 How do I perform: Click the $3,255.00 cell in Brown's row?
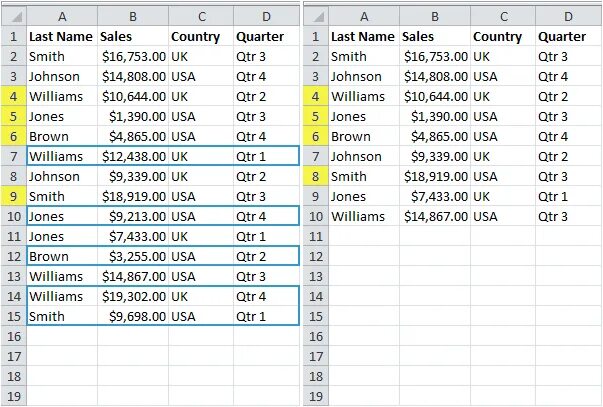pyautogui.click(x=133, y=256)
